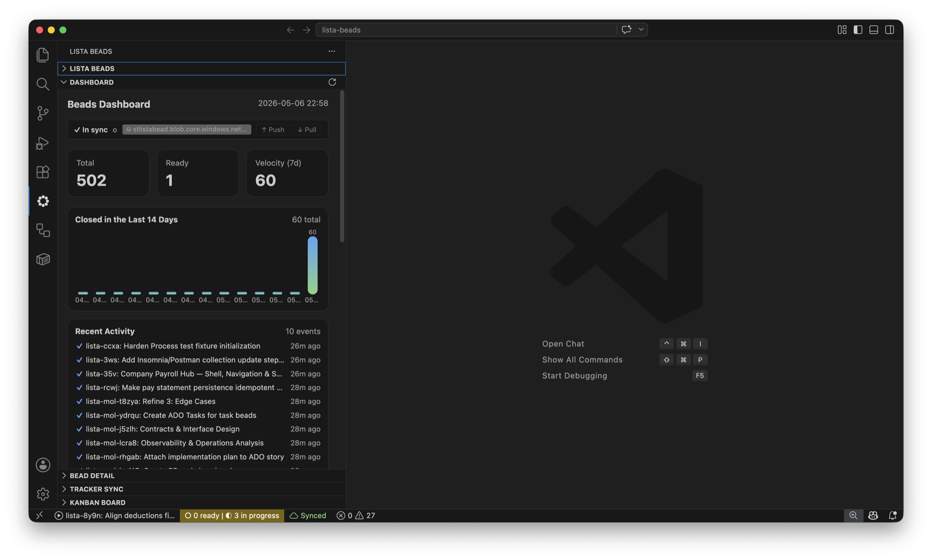Click the dashboard vertical scrollbar
932x560 pixels.
click(x=342, y=166)
